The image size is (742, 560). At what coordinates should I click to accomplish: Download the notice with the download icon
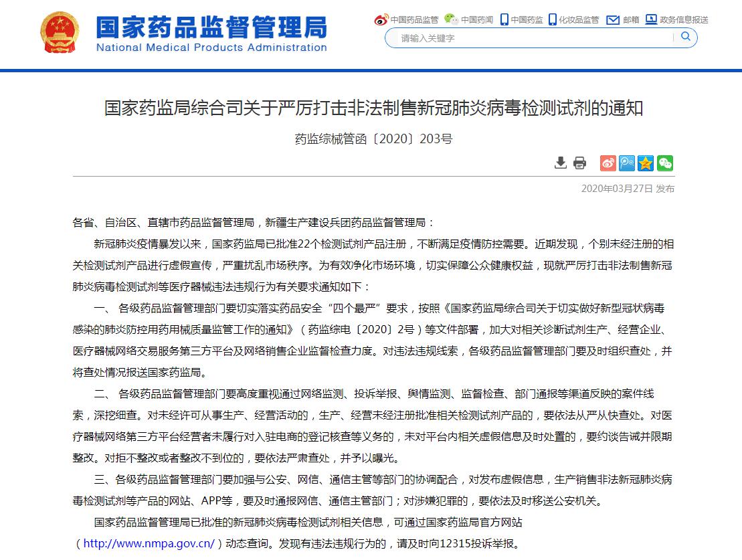coord(560,163)
